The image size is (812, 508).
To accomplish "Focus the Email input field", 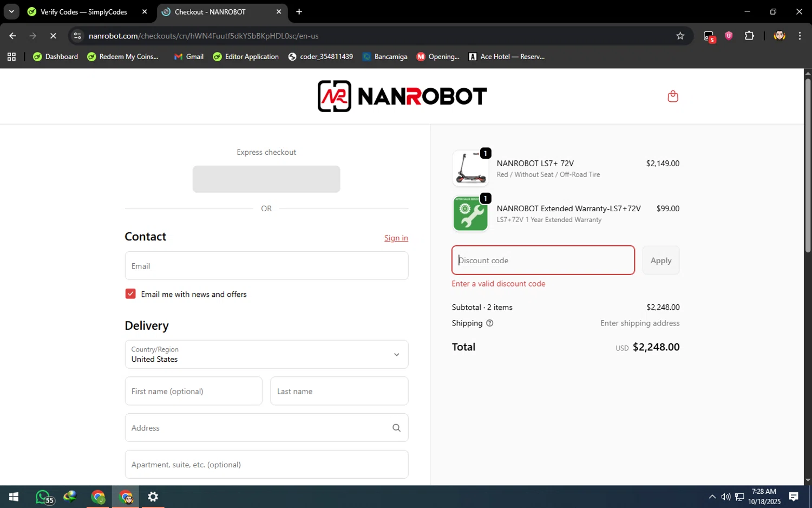I will click(266, 266).
